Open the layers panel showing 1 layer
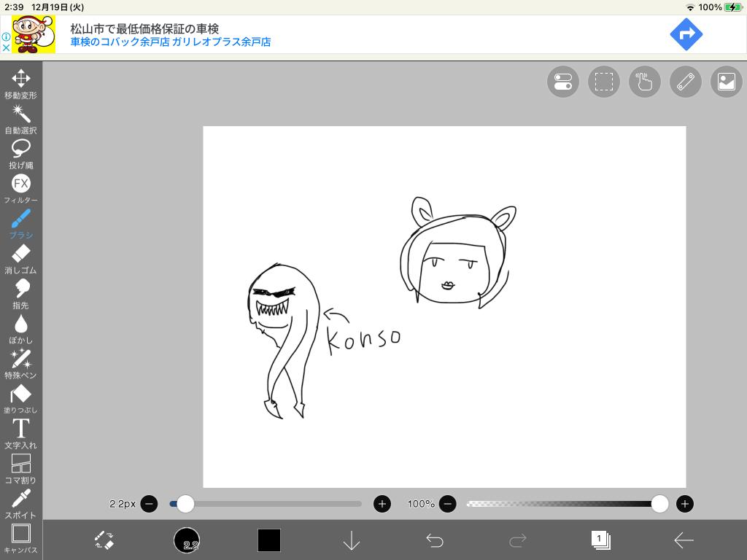747x560 pixels. pos(600,540)
